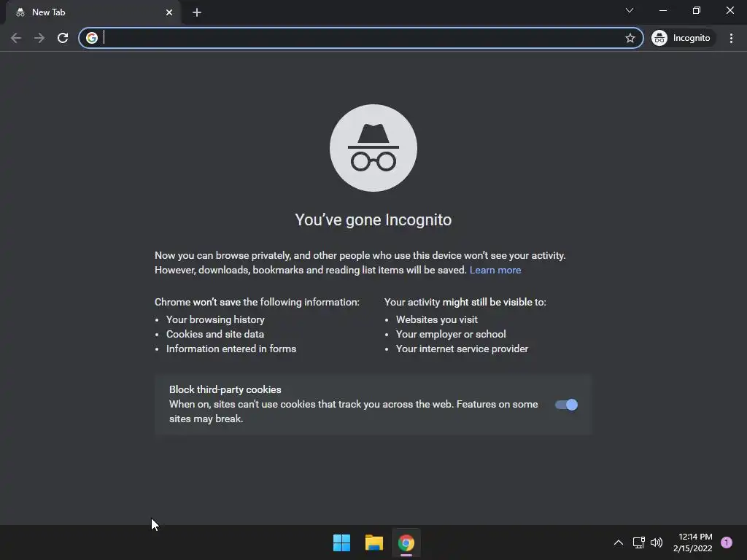Select the New Tab tab
747x560 pixels.
(93, 12)
